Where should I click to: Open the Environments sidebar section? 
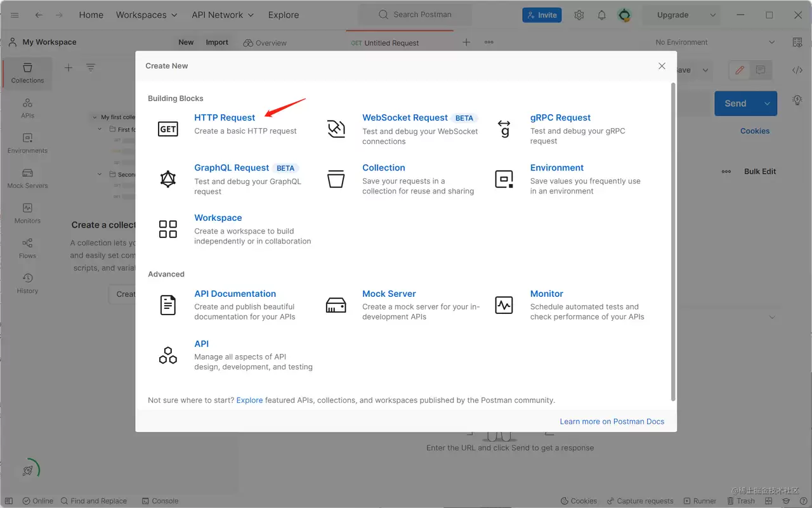(27, 143)
